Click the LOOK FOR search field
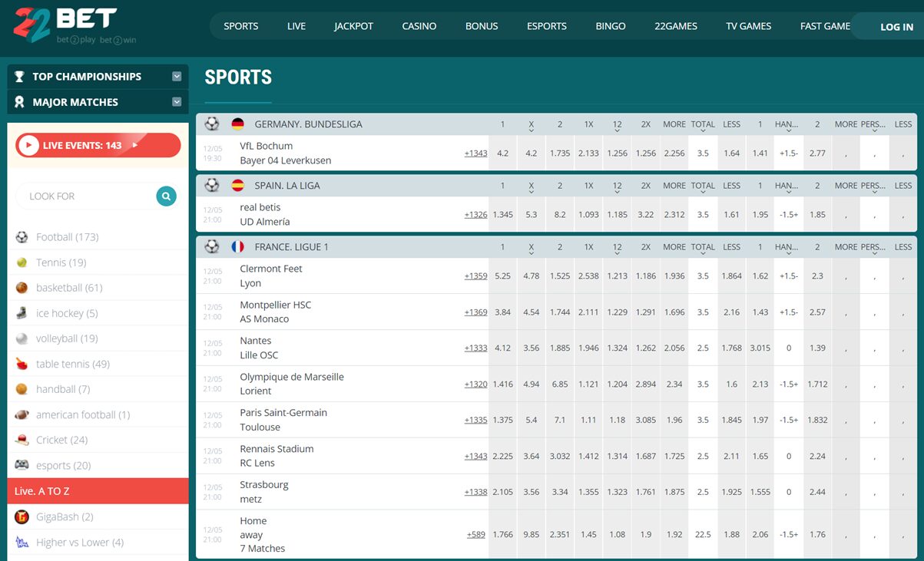Screen dimensions: 924x561 pyautogui.click(x=84, y=196)
